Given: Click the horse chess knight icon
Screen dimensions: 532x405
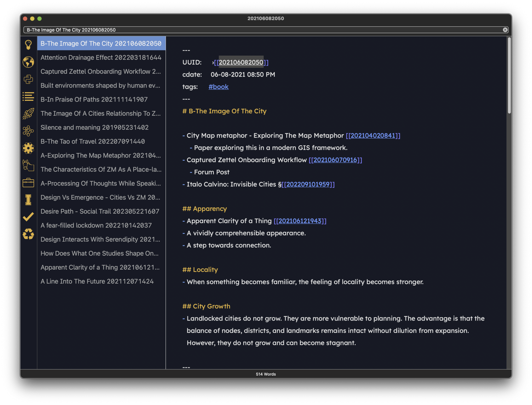Looking at the screenshot, I should point(28,165).
